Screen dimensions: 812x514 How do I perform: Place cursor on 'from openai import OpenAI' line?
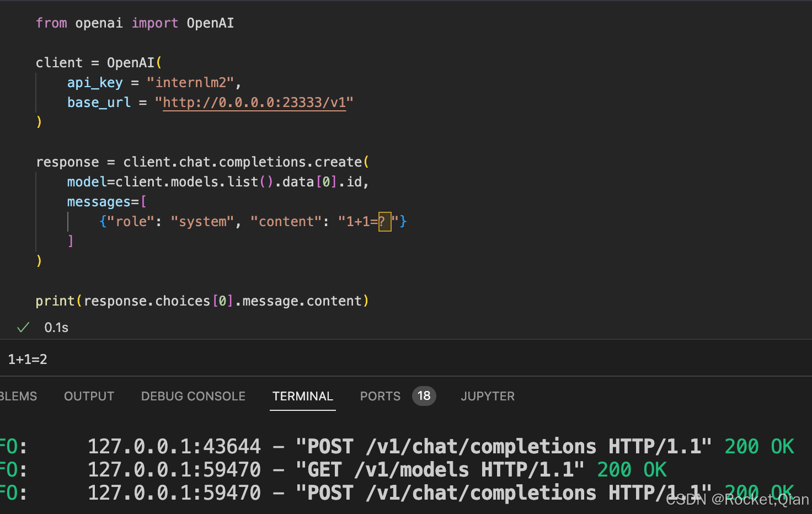135,23
